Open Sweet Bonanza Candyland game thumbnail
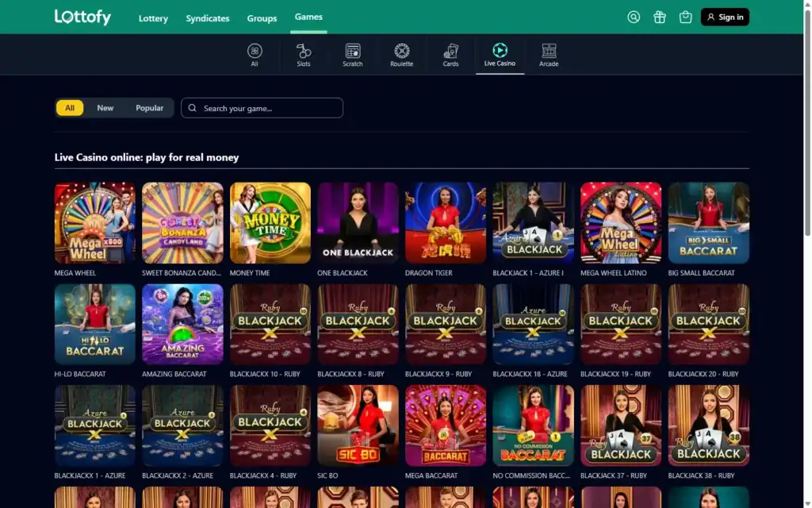The width and height of the screenshot is (812, 508). coord(183,223)
